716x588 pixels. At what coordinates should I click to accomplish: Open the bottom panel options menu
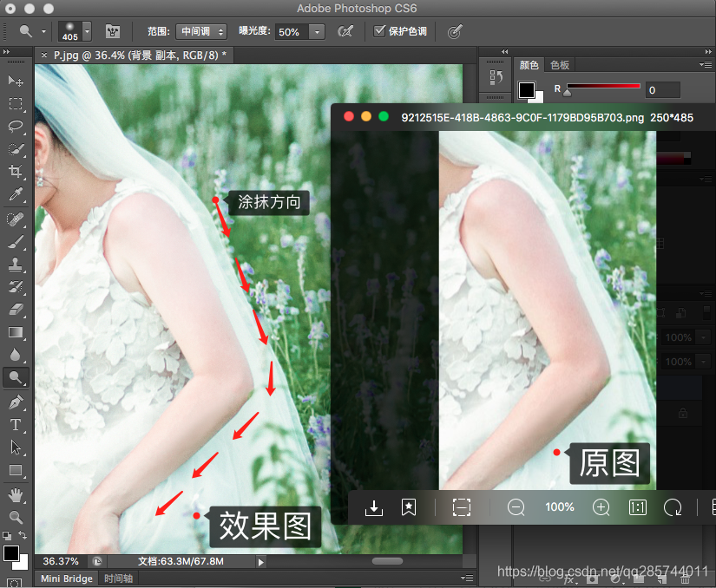[467, 578]
